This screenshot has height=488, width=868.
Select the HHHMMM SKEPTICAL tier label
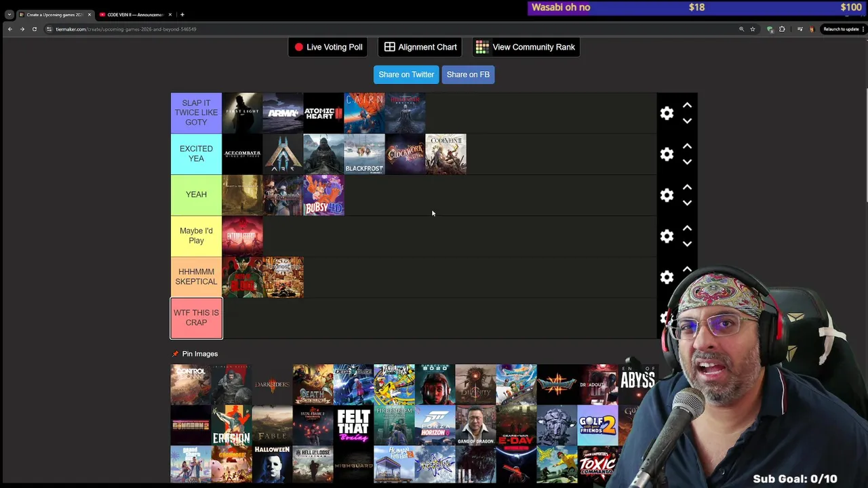click(196, 277)
